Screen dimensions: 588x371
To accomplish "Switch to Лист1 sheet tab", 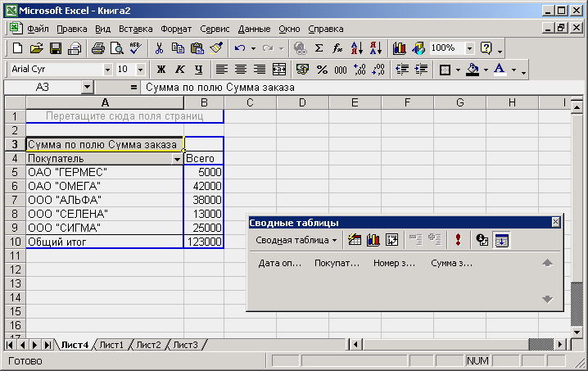I will click(x=111, y=344).
